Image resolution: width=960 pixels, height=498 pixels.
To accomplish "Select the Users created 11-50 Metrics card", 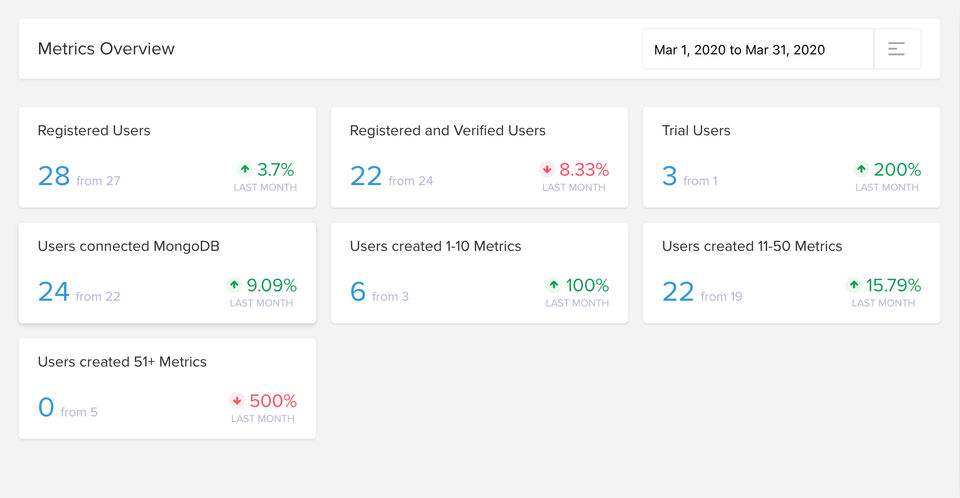I will [x=792, y=273].
